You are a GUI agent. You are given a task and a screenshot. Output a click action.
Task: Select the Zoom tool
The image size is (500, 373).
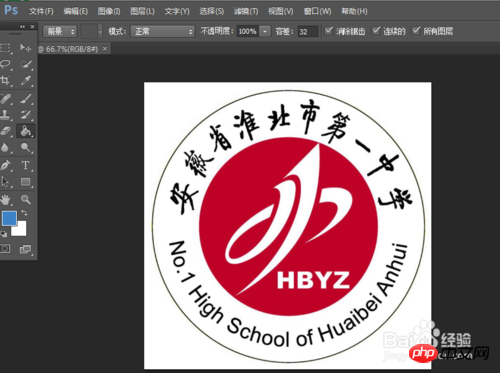click(x=25, y=200)
